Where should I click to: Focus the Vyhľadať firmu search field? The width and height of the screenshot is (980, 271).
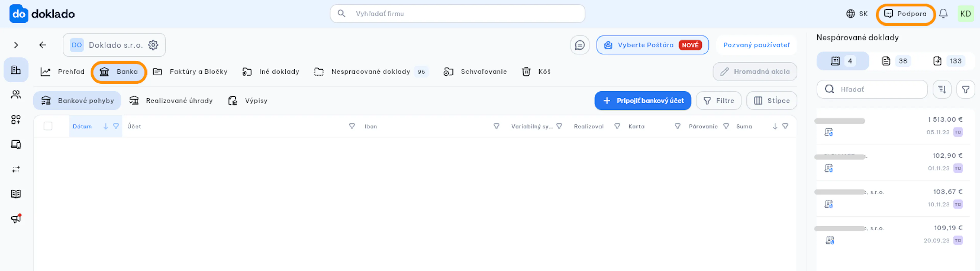(x=457, y=14)
